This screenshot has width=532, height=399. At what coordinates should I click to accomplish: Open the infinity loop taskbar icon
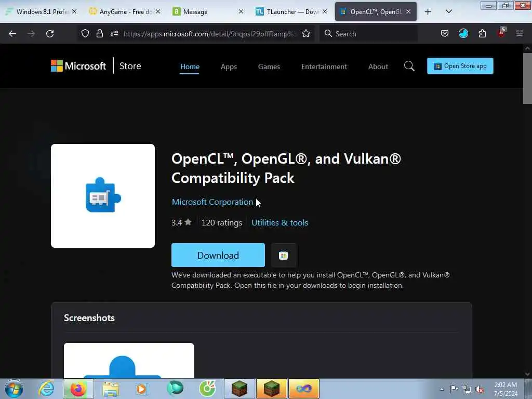click(x=304, y=389)
